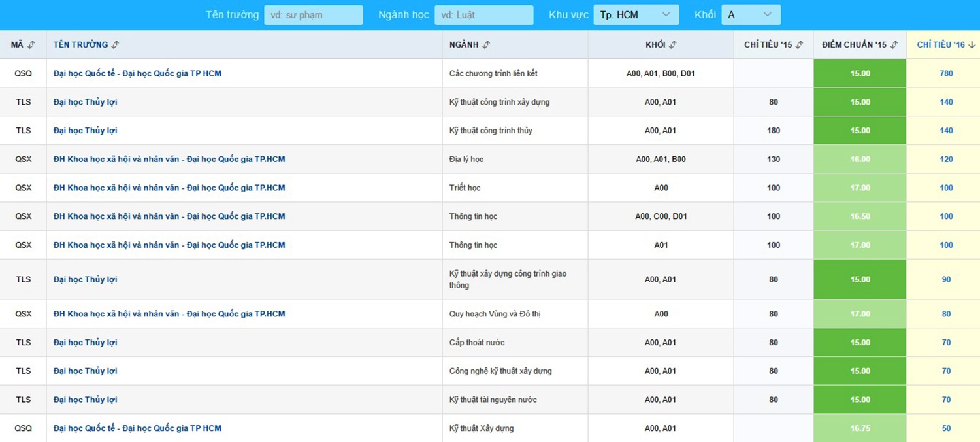Screen dimensions: 980x442
Task: Sort table by ĐIỂM CHUẨN '15 header text
Action: pyautogui.click(x=854, y=45)
